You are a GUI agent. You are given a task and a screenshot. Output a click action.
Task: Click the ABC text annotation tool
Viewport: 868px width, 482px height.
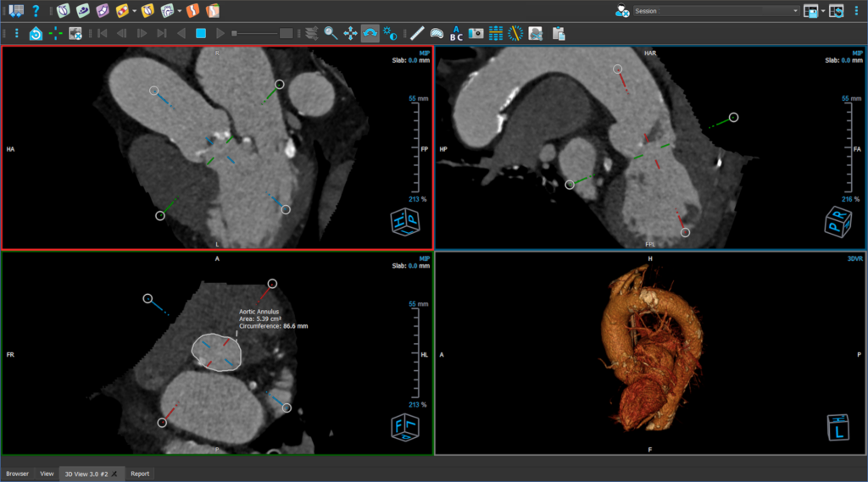(x=456, y=33)
